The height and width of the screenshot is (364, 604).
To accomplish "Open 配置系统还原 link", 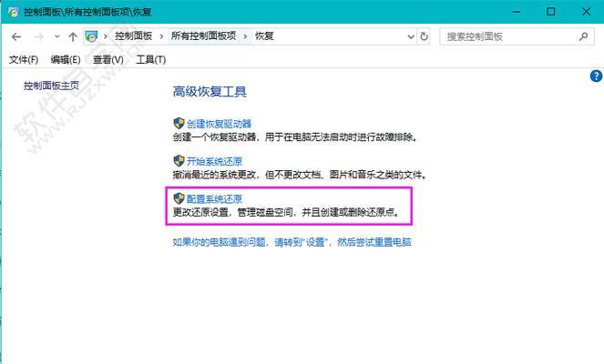I will point(214,199).
